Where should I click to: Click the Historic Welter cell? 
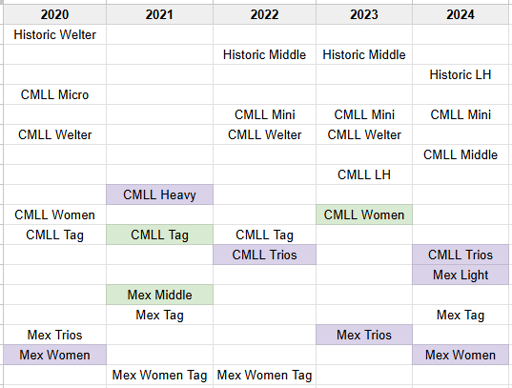coord(55,35)
